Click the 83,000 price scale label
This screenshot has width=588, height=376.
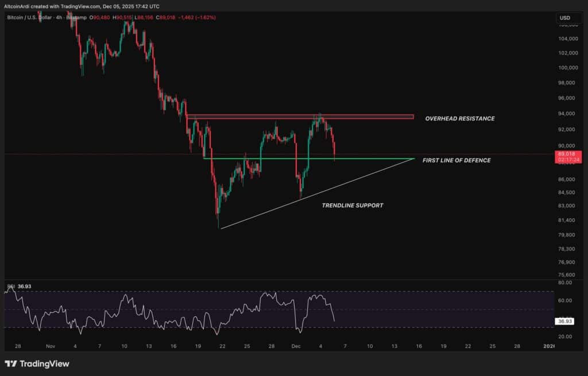pos(568,206)
